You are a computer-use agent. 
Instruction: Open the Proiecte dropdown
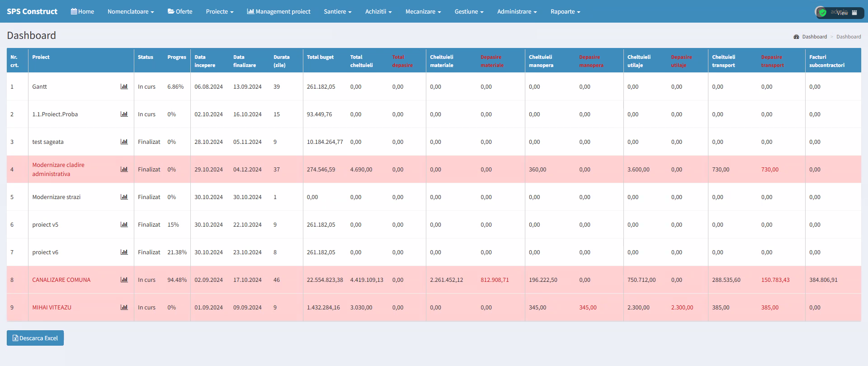pyautogui.click(x=219, y=11)
